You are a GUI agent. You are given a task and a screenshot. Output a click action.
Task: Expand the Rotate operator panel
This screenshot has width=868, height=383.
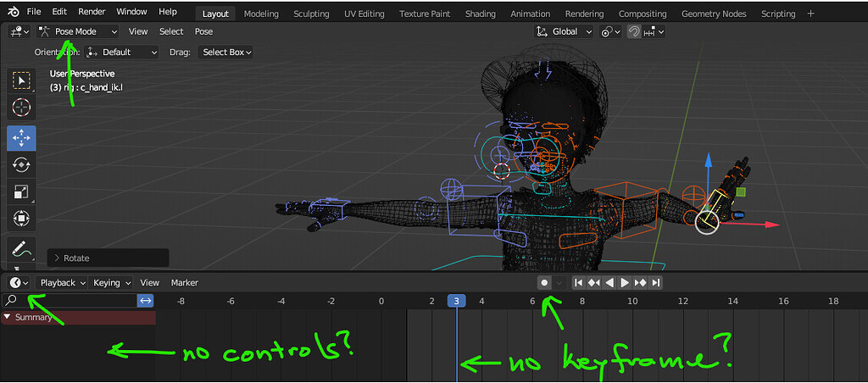pyautogui.click(x=108, y=258)
